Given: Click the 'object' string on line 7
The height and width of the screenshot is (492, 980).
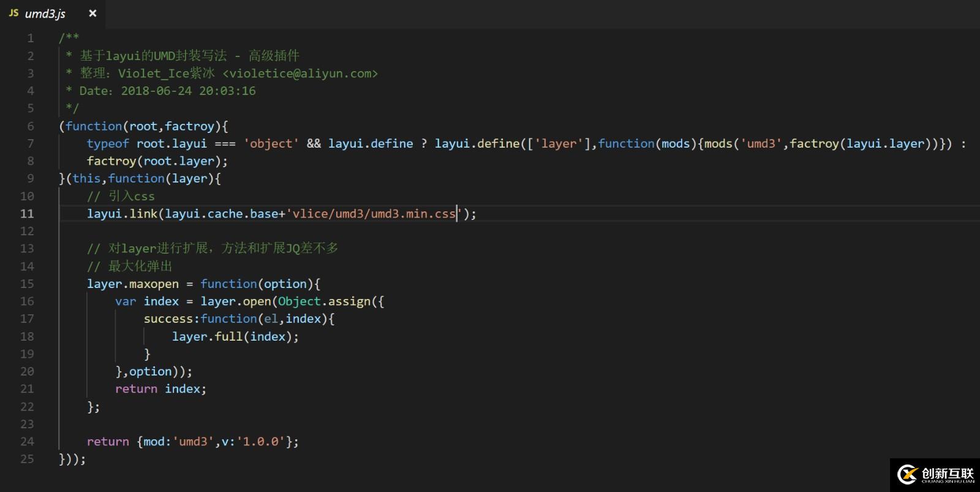Looking at the screenshot, I should 271,143.
